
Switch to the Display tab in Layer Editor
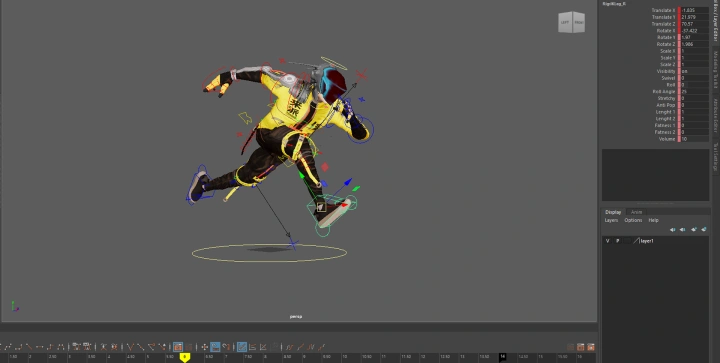point(613,212)
